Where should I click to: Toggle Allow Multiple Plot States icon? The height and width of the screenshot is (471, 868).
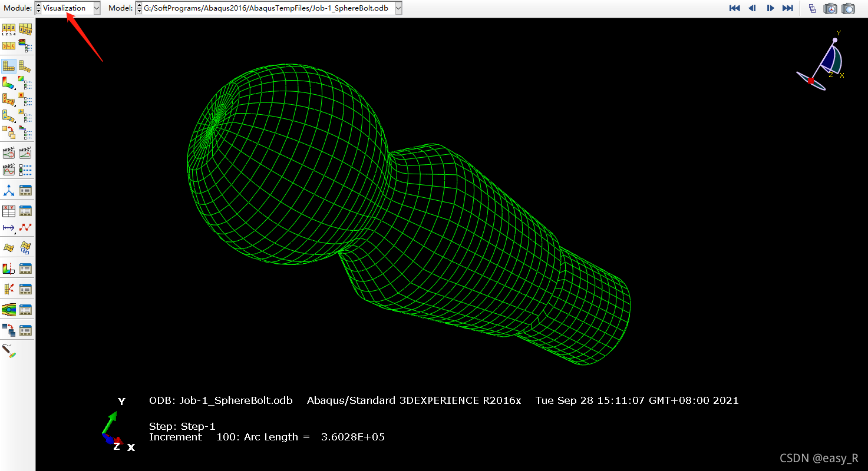click(9, 131)
